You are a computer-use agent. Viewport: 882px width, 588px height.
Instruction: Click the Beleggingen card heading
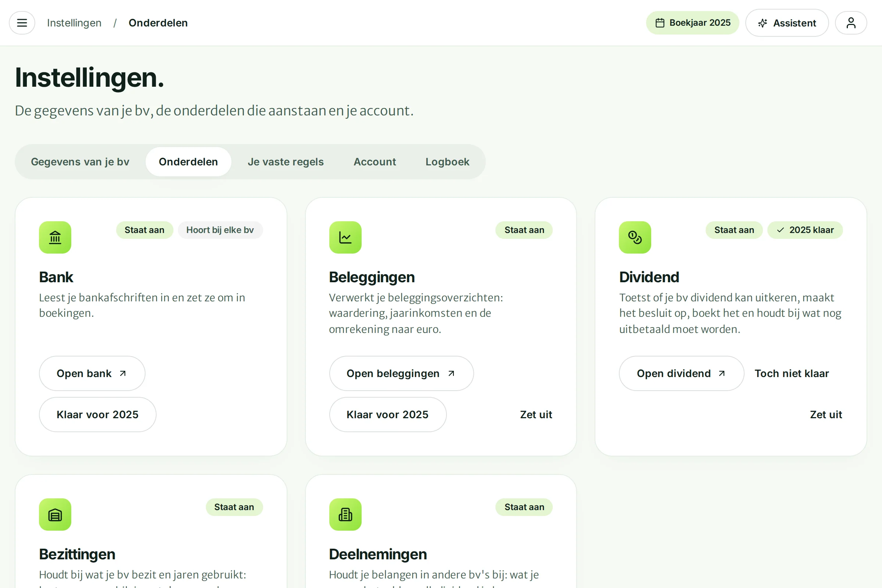coord(372,277)
